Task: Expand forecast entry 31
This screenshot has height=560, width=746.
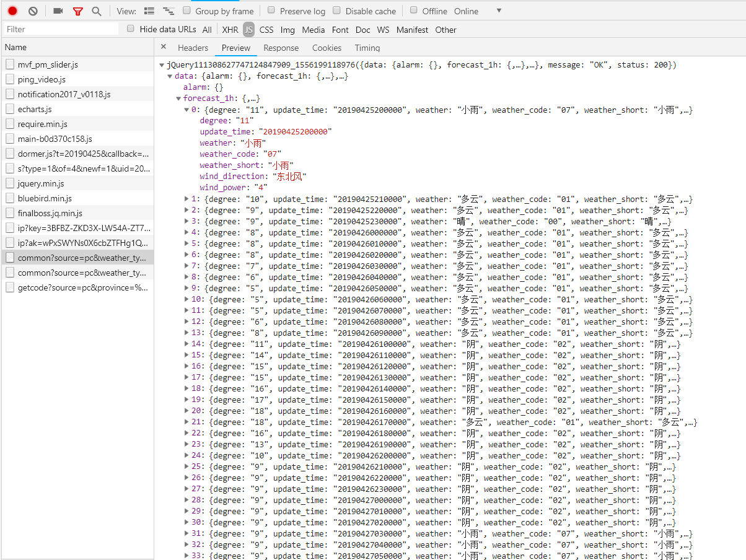Action: coord(187,533)
